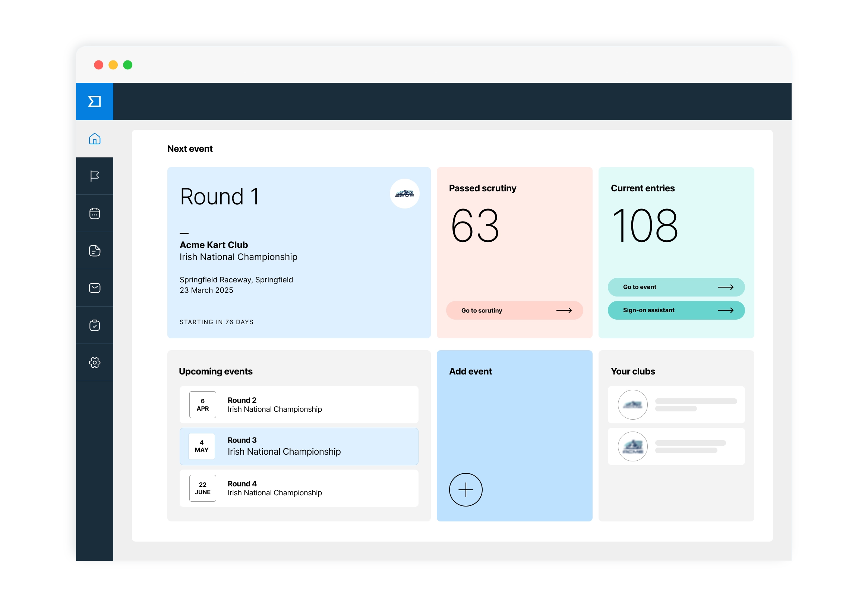The width and height of the screenshot is (868, 602).
Task: Click the first club under Your clubs
Action: pyautogui.click(x=676, y=404)
